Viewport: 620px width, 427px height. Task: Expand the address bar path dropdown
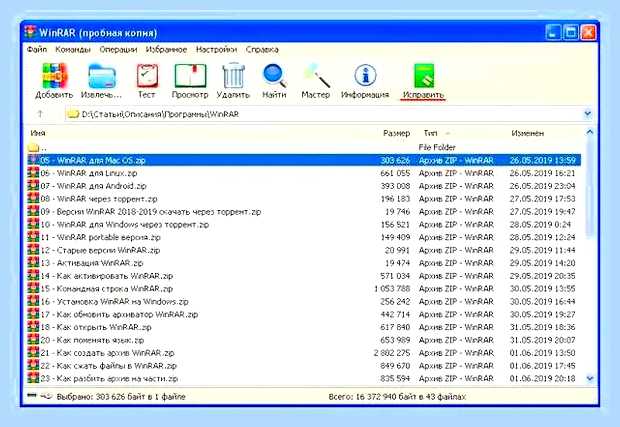tap(588, 114)
